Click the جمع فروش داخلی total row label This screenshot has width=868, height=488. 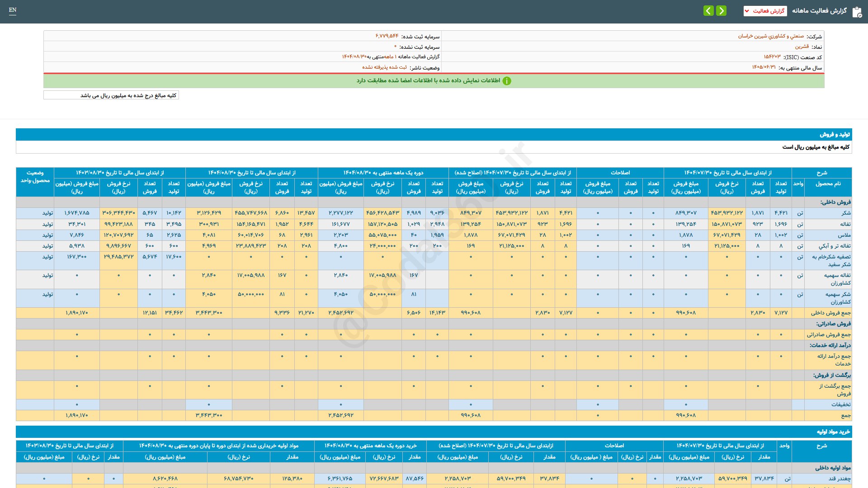click(830, 313)
